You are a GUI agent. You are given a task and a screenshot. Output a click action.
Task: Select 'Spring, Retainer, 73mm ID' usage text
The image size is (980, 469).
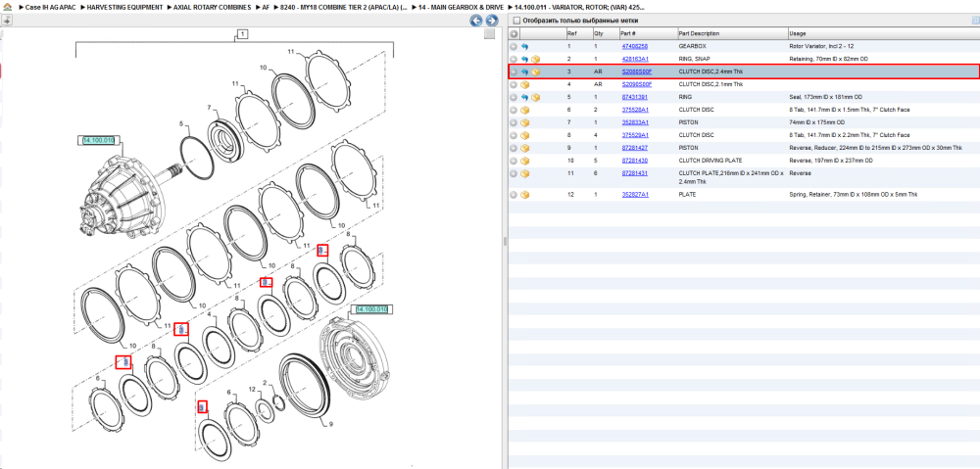pos(854,195)
